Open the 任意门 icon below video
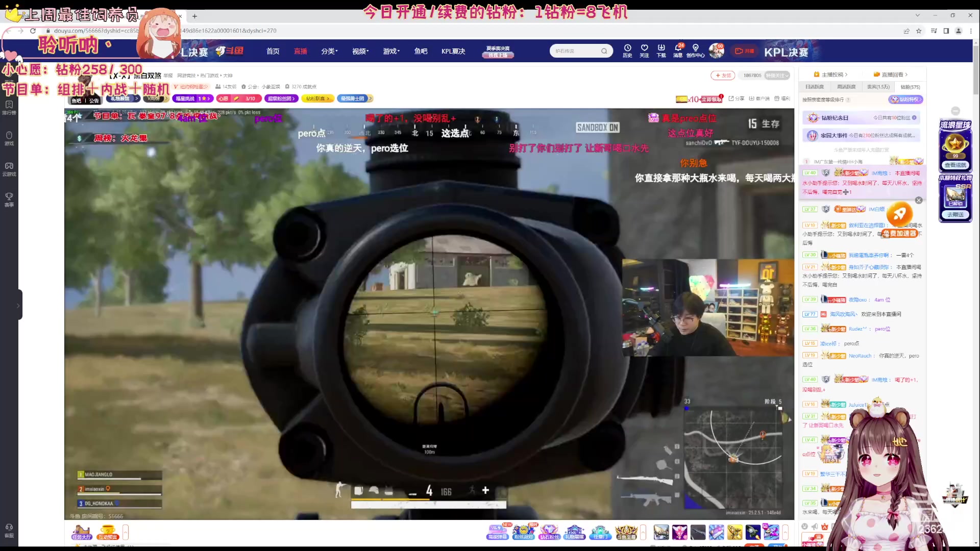980x551 pixels. (600, 532)
